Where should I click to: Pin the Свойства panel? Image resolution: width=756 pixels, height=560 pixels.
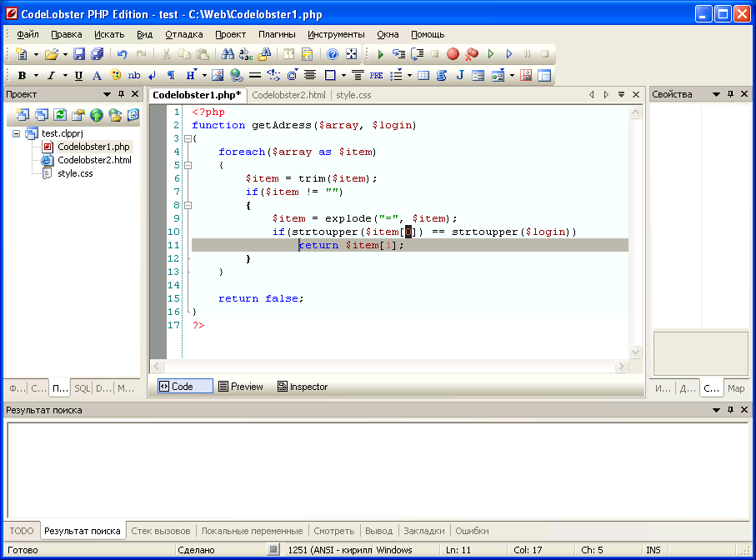[730, 94]
